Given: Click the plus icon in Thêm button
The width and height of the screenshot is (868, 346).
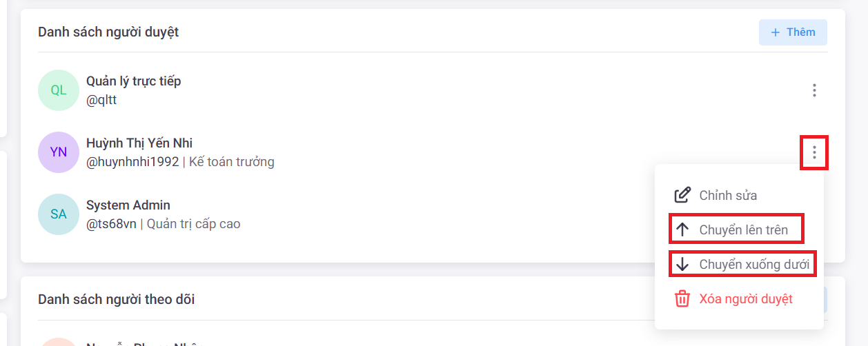Looking at the screenshot, I should [776, 32].
